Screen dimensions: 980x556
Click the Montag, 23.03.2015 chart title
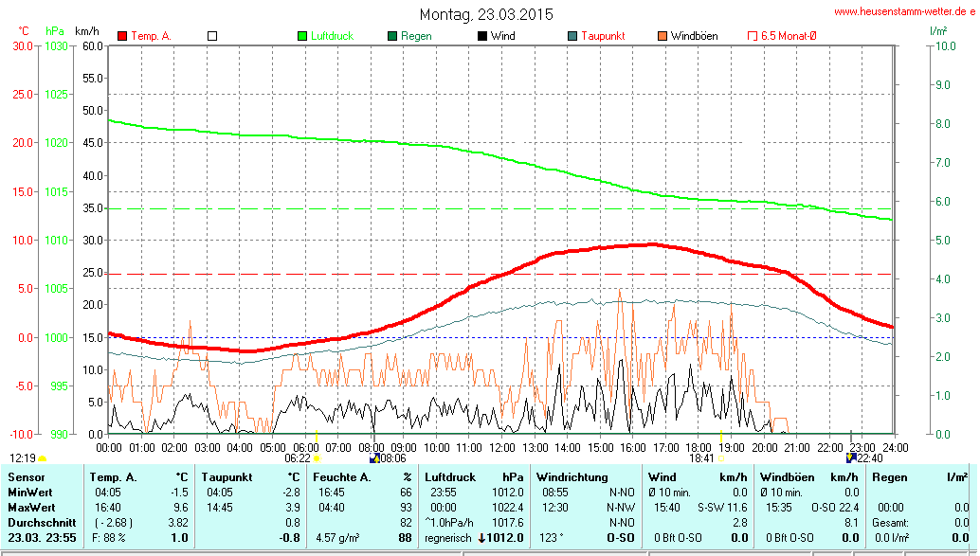pos(486,14)
